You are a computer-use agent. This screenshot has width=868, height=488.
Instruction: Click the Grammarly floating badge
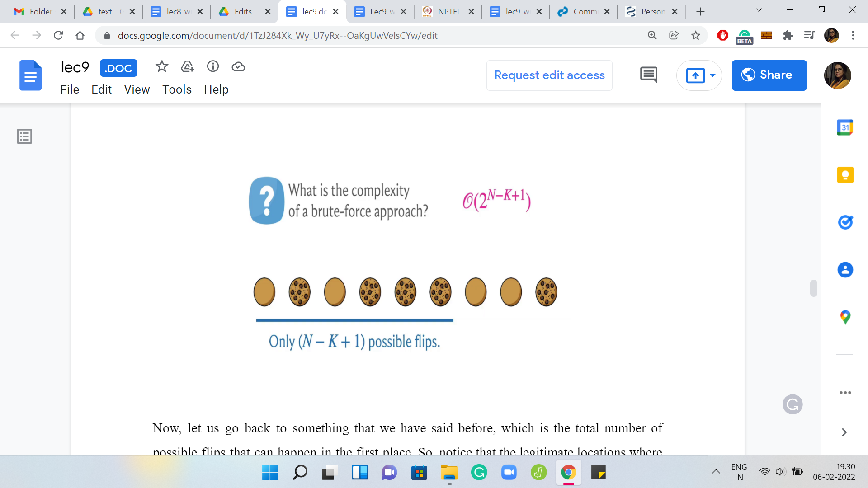click(x=793, y=404)
